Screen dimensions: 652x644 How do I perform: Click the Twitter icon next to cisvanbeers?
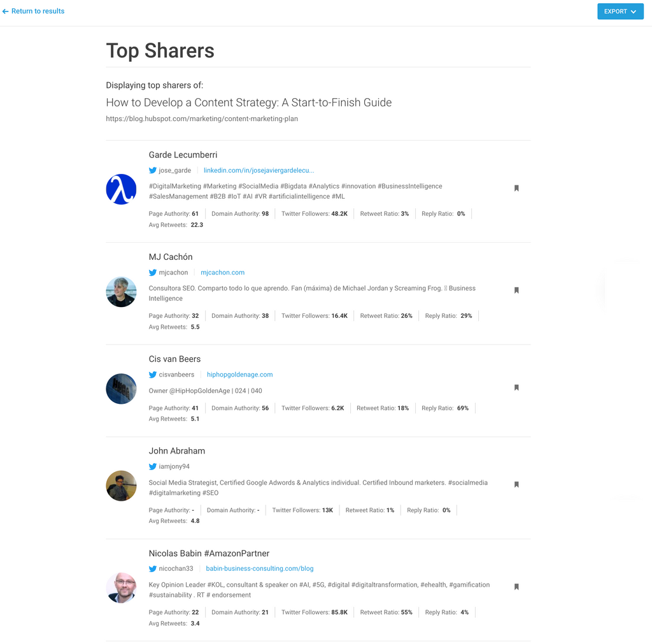153,375
